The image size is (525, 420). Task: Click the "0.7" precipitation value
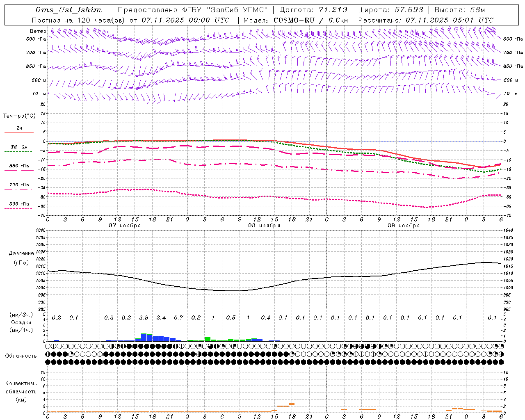click(x=178, y=318)
